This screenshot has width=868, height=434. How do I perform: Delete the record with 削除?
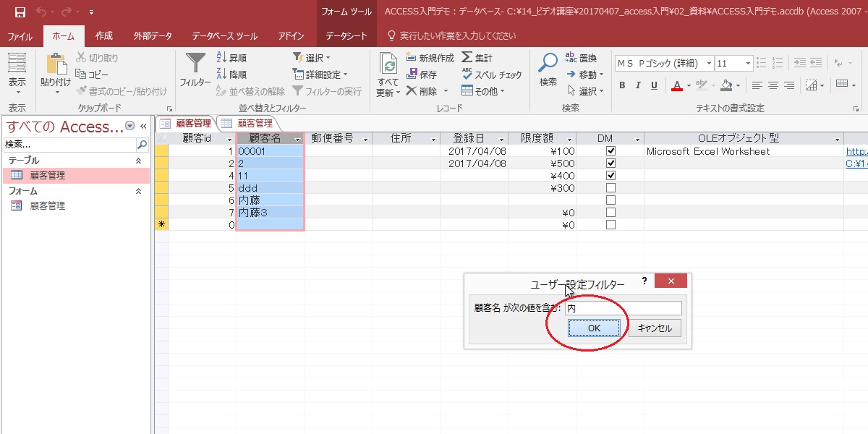point(422,91)
